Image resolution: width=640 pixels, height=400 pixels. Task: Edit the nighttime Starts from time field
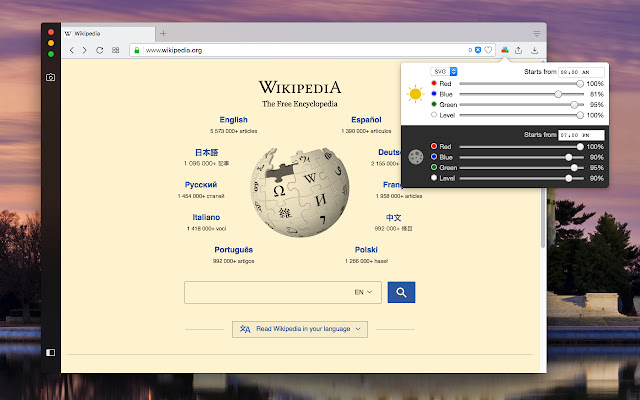pos(581,135)
